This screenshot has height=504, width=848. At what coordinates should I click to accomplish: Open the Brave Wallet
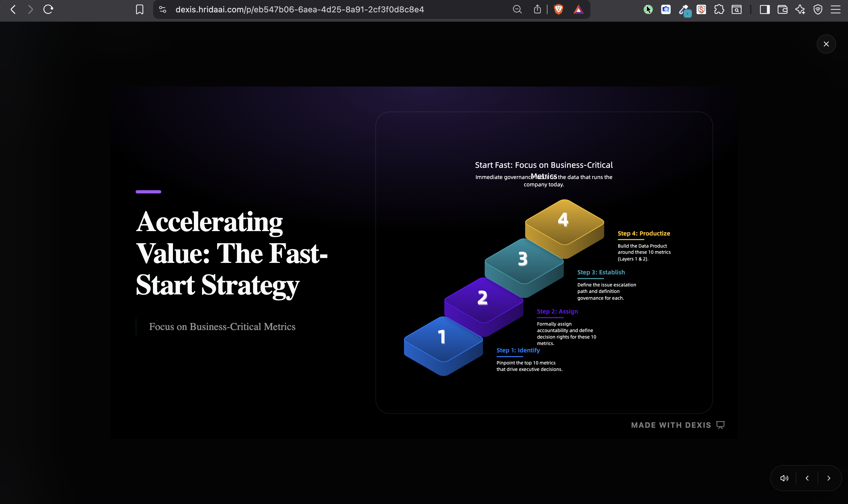click(x=782, y=9)
